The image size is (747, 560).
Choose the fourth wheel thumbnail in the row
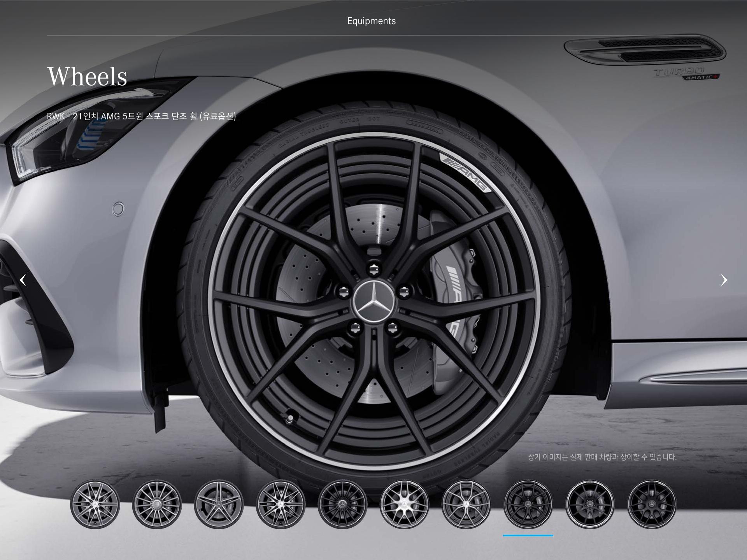(x=281, y=504)
